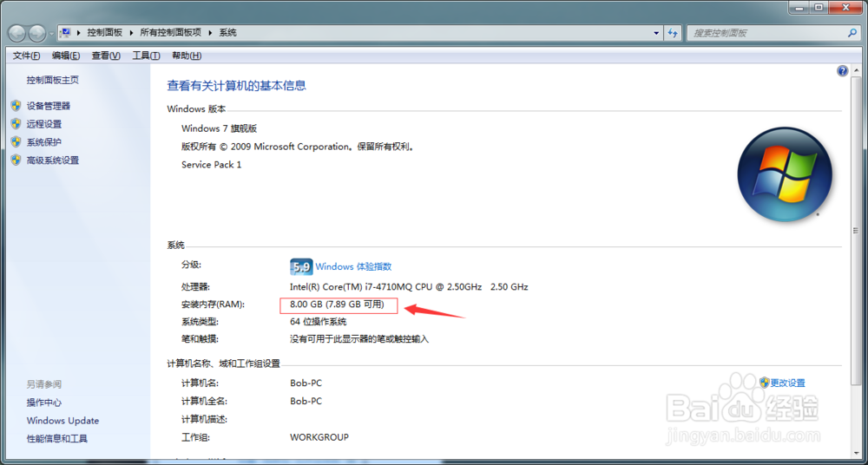Image resolution: width=868 pixels, height=465 pixels.
Task: Click the 5.9 experience index score badge
Action: tap(301, 267)
